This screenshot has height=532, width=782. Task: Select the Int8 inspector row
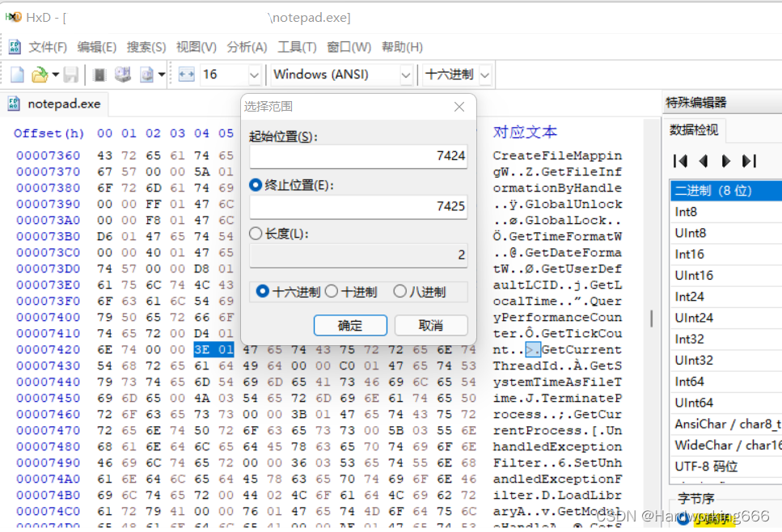(726, 212)
